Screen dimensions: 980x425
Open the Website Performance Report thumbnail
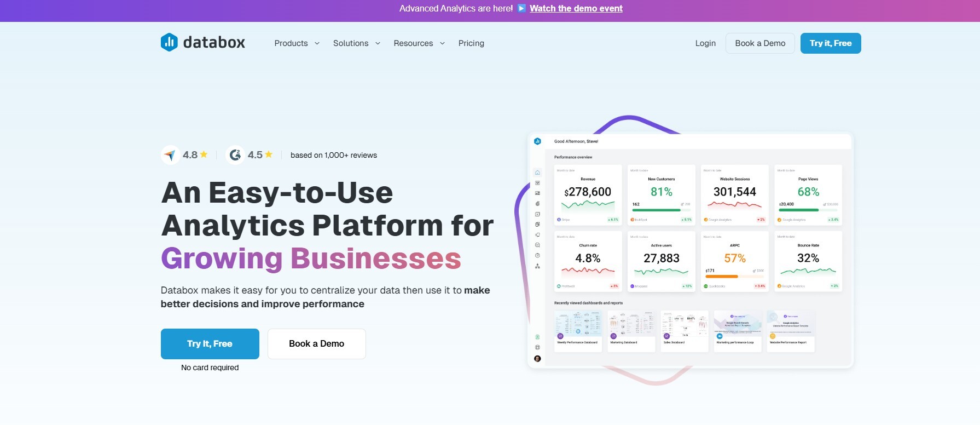[791, 331]
